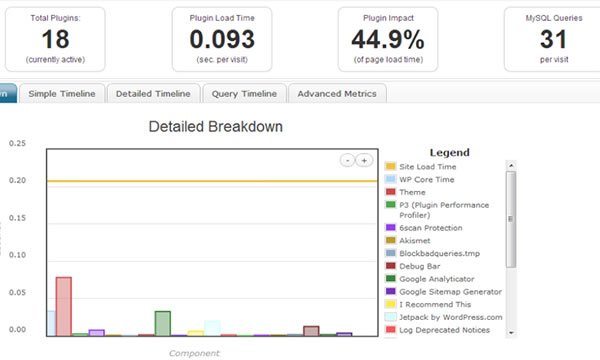The width and height of the screenshot is (600, 360).
Task: Click the Detailed Breakdown chart title
Action: click(215, 127)
